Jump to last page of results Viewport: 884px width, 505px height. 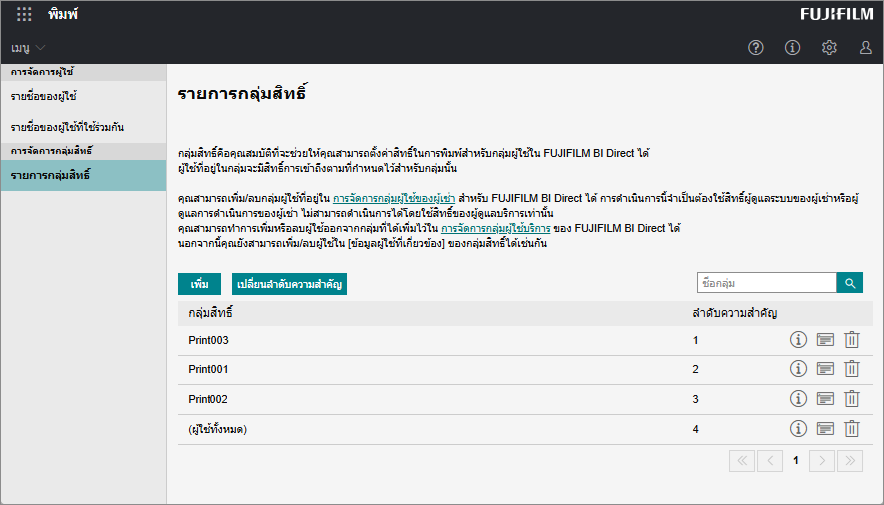[x=850, y=461]
